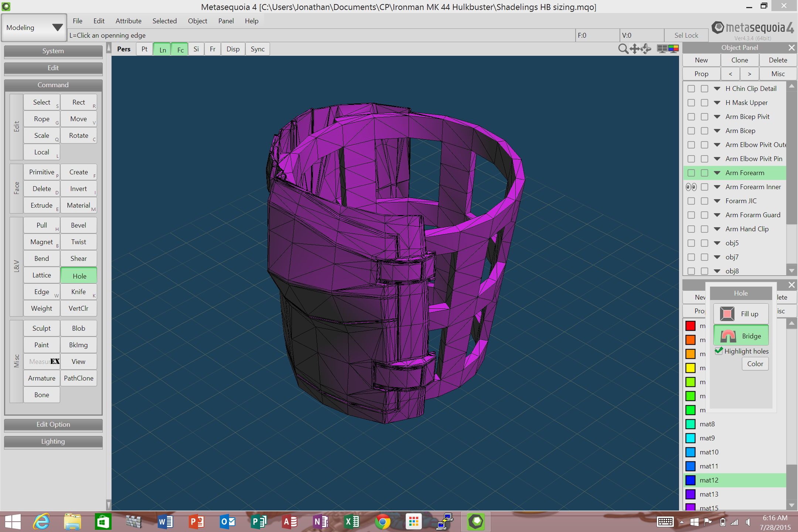Expand arrow of Arm Elbow Pivit Pin

pyautogui.click(x=717, y=159)
